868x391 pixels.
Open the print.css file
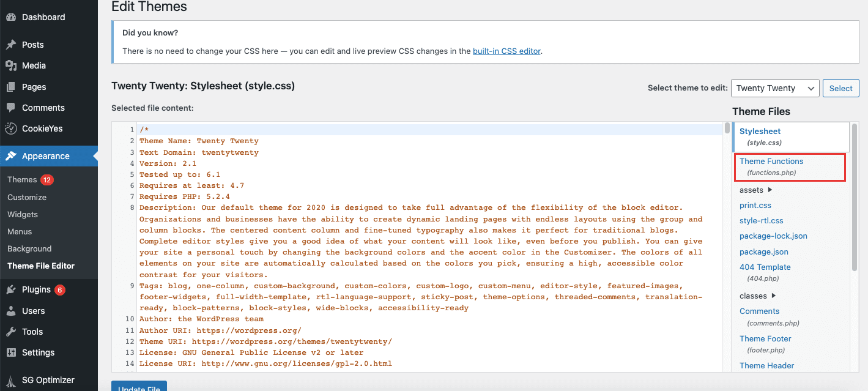tap(755, 205)
